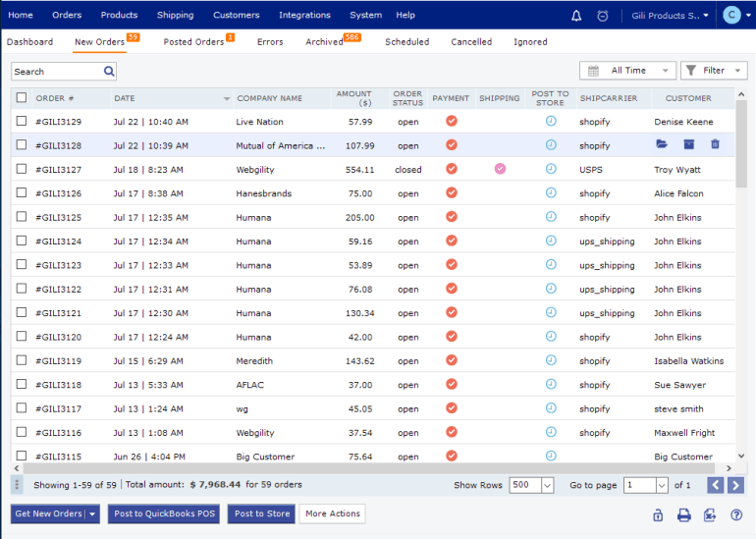
Task: Go to next page arrow
Action: tap(735, 485)
